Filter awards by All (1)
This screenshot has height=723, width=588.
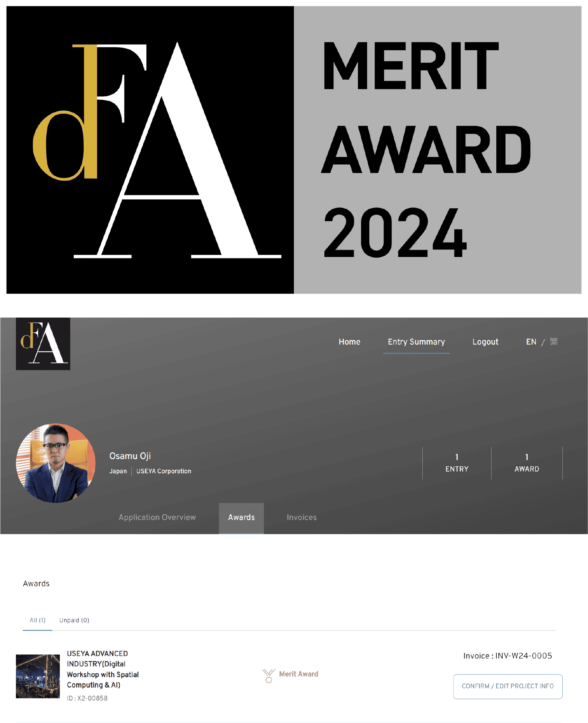pyautogui.click(x=37, y=620)
